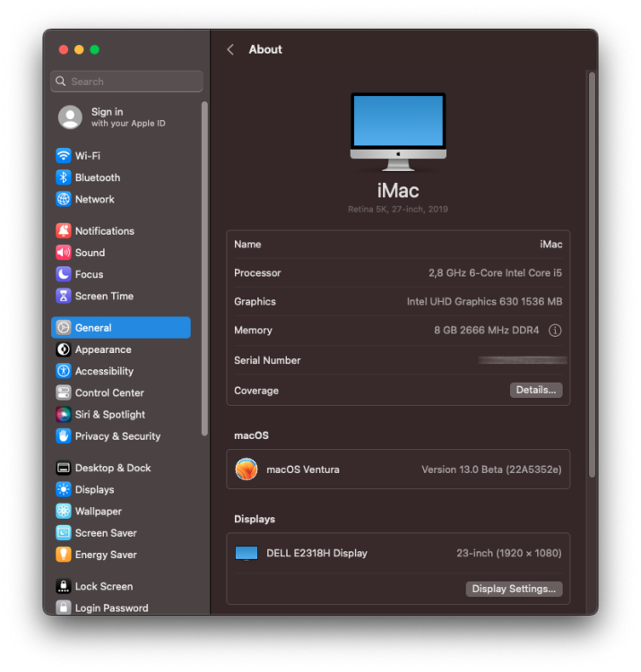Image resolution: width=641 pixels, height=672 pixels.
Task: Click the DELL display thumbnail icon
Action: (247, 554)
